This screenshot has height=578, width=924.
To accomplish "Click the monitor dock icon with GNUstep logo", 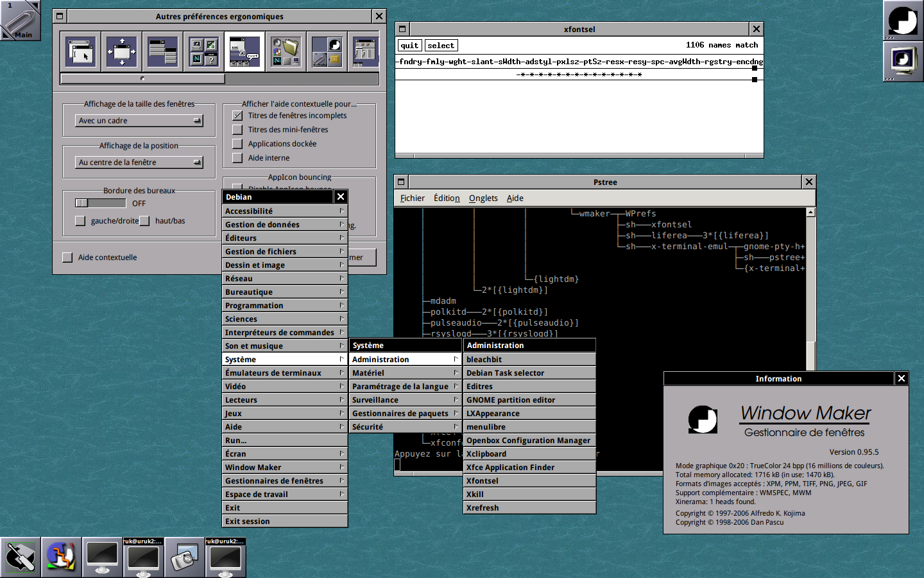I will click(x=903, y=62).
